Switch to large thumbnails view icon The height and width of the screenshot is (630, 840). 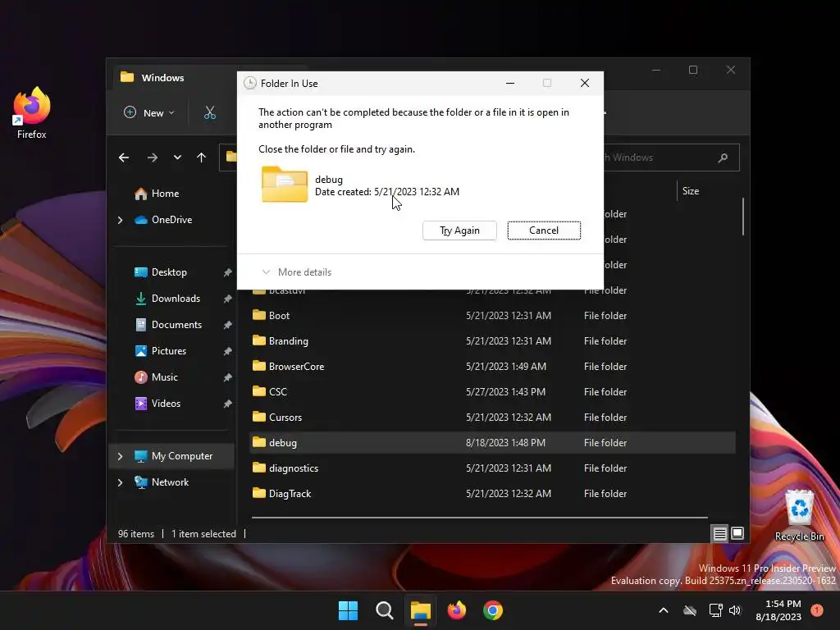[x=737, y=533]
